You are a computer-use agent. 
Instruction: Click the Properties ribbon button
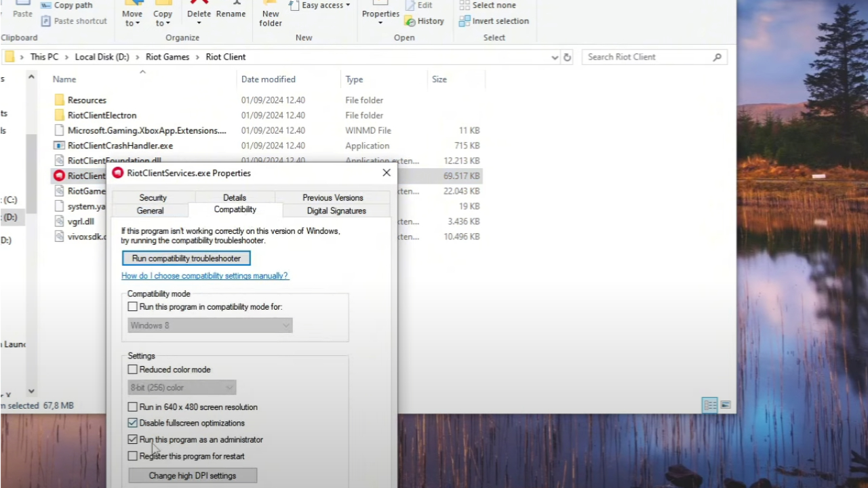[380, 15]
